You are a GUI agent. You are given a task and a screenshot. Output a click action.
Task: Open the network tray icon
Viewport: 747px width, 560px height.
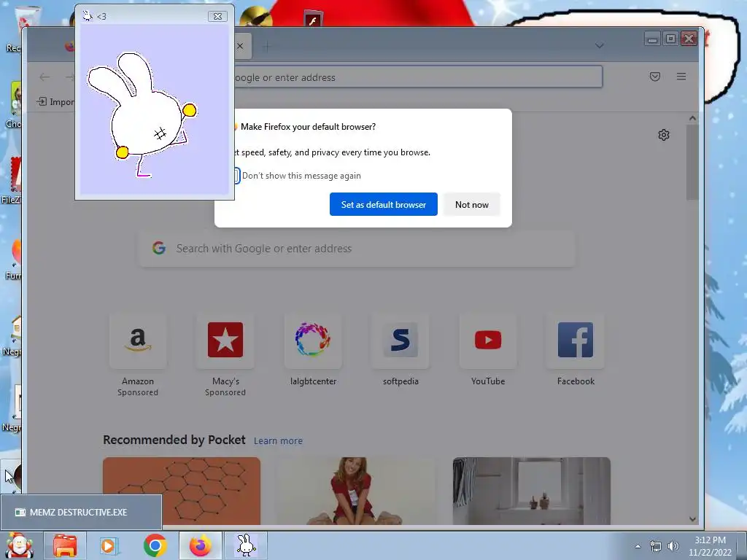point(656,546)
